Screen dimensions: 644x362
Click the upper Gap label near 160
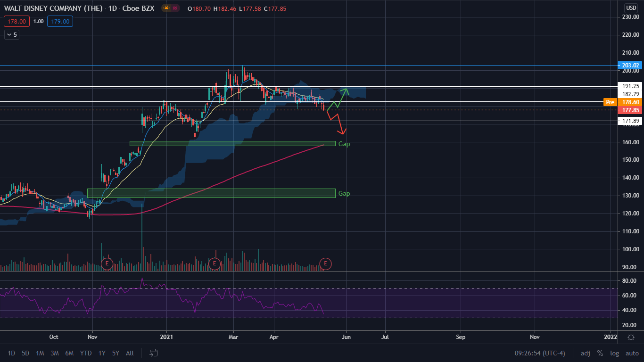pyautogui.click(x=344, y=144)
